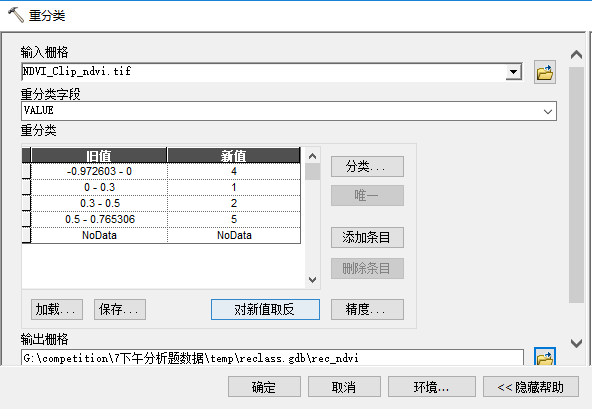
Task: Click the << 隐藏帮助 button
Action: (530, 387)
